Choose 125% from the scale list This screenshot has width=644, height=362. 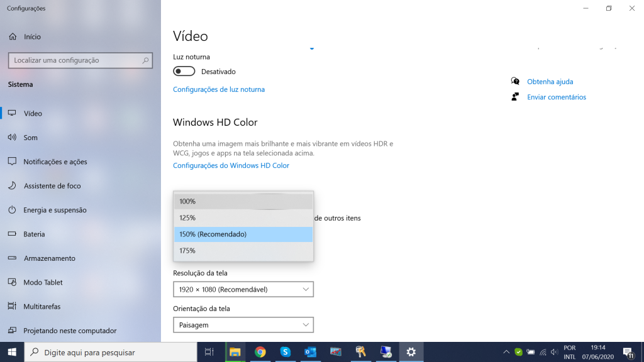pyautogui.click(x=243, y=217)
